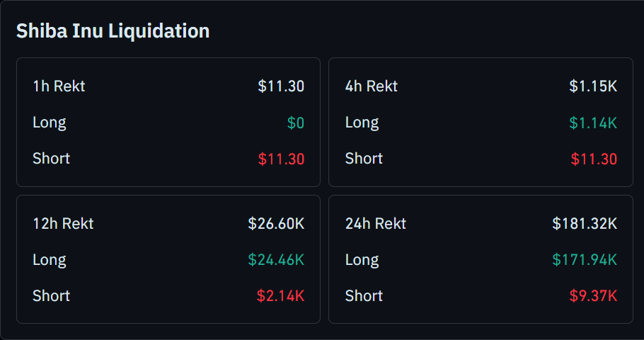This screenshot has height=340, width=644.
Task: Click the 1h Rekt label
Action: 59,86
